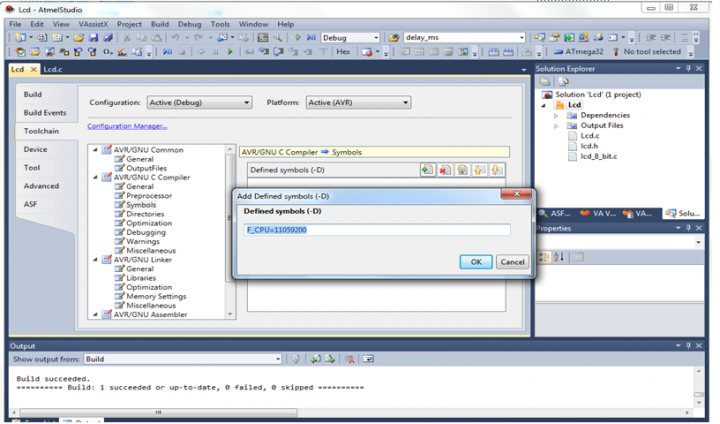Select the Build Events properties tab
Viewport: 720px width, 424px height.
[45, 113]
